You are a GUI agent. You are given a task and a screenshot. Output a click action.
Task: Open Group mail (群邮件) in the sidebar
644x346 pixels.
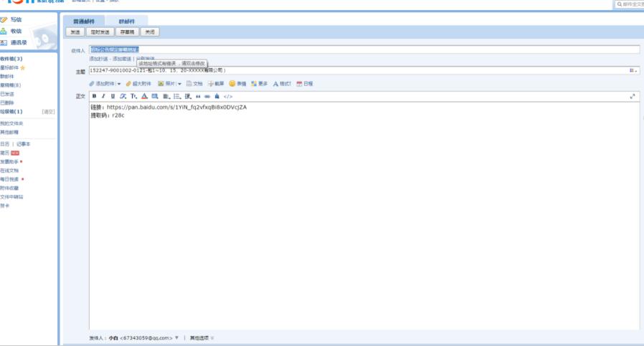click(x=7, y=77)
